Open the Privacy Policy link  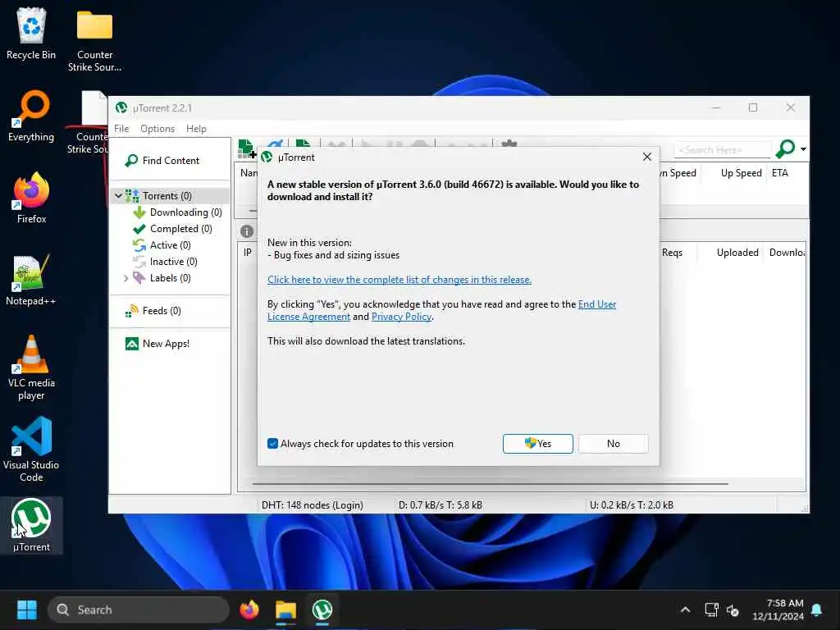[x=401, y=317]
